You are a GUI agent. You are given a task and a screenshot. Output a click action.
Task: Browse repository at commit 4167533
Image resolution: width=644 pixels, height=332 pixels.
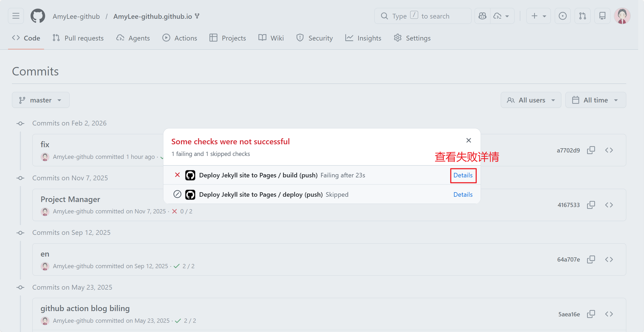click(x=609, y=205)
